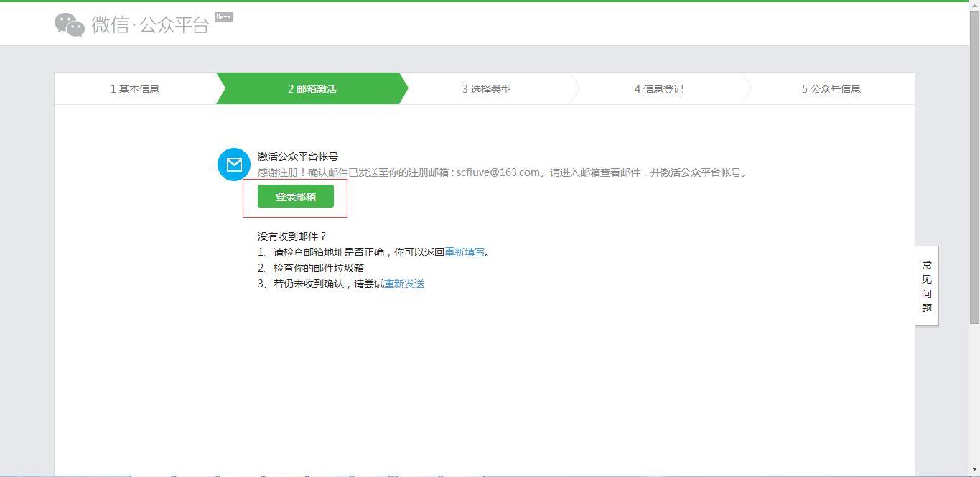
Task: Click the scrollbar up arrow
Action: coord(974,6)
